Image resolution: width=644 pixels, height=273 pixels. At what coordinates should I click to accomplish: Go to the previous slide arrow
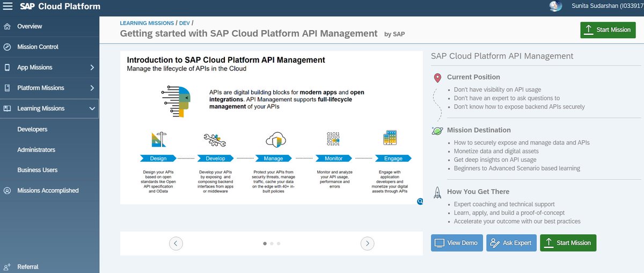(176, 243)
